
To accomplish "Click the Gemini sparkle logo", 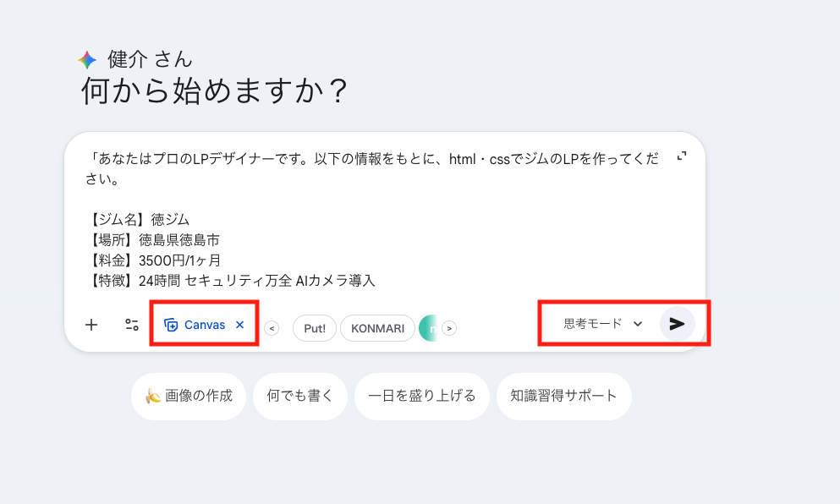I will pyautogui.click(x=87, y=60).
